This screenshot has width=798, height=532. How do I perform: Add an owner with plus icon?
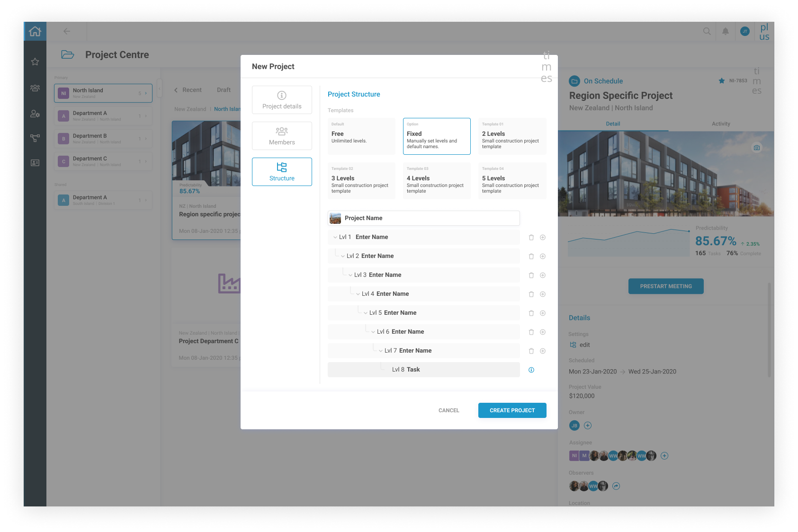click(588, 426)
